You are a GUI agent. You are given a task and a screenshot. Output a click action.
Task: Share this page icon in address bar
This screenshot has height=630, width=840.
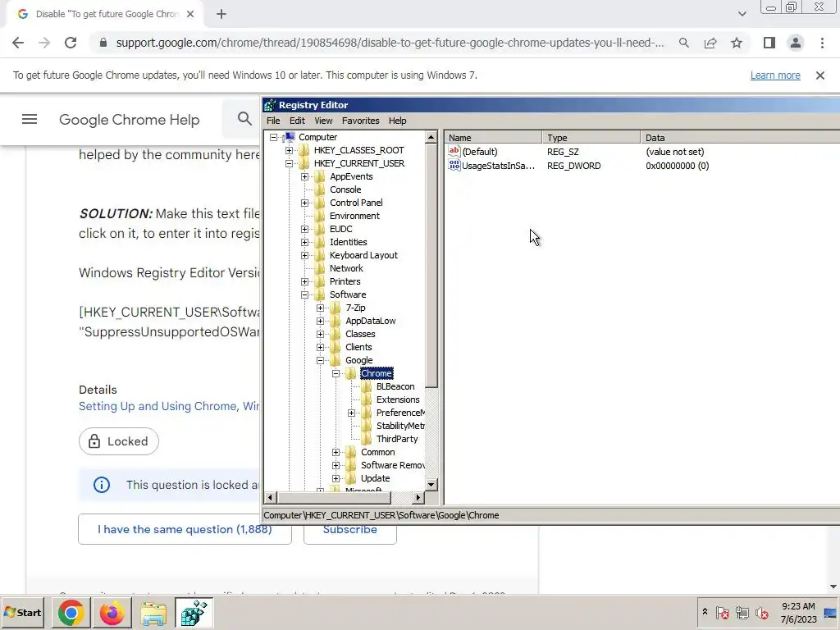click(710, 43)
